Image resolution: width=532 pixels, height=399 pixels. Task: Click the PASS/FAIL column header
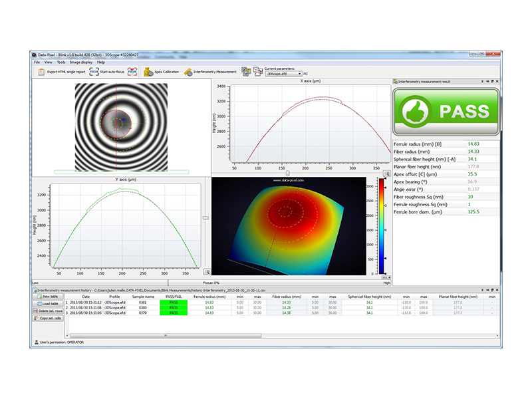coord(174,297)
